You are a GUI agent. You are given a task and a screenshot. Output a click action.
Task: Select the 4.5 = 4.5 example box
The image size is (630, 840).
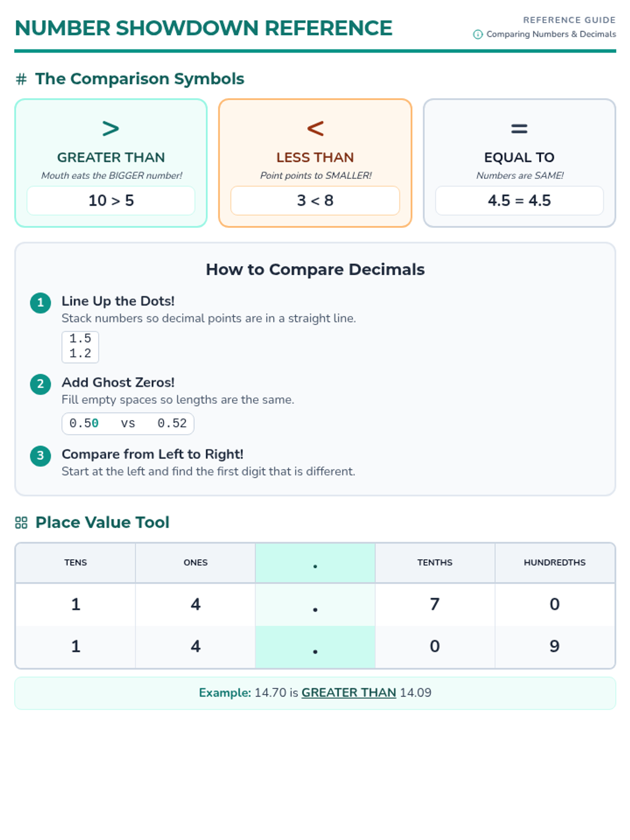click(519, 201)
